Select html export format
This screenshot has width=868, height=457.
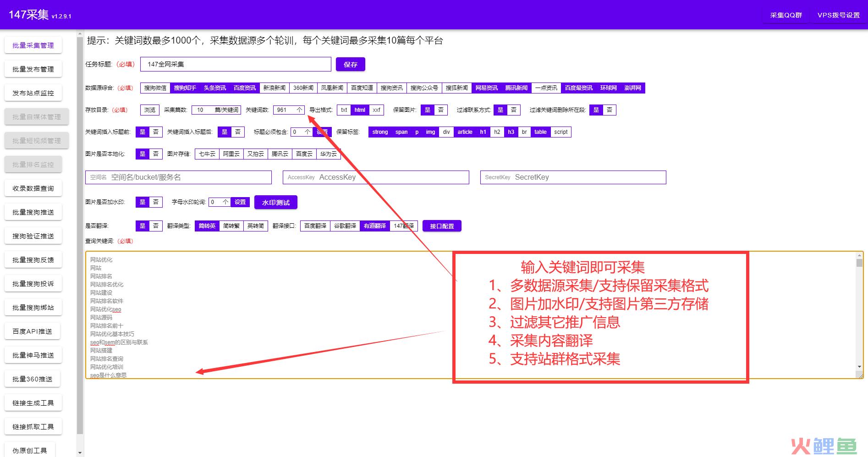(360, 110)
